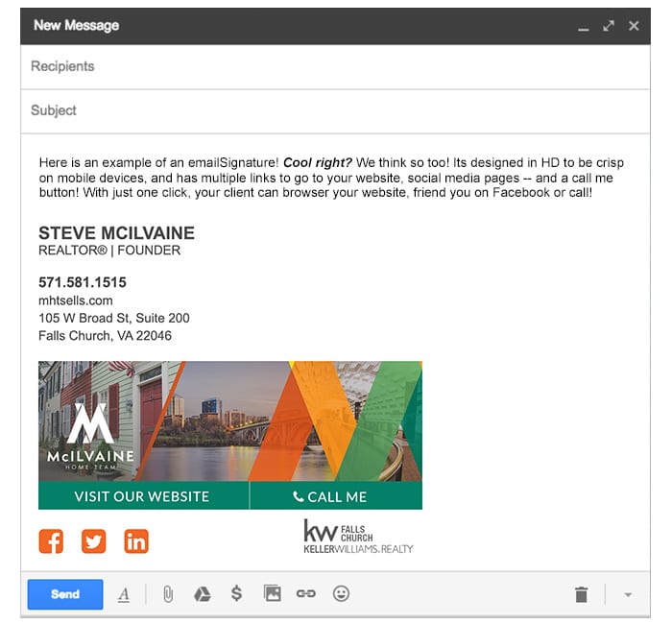Open the emoji picker

[341, 593]
